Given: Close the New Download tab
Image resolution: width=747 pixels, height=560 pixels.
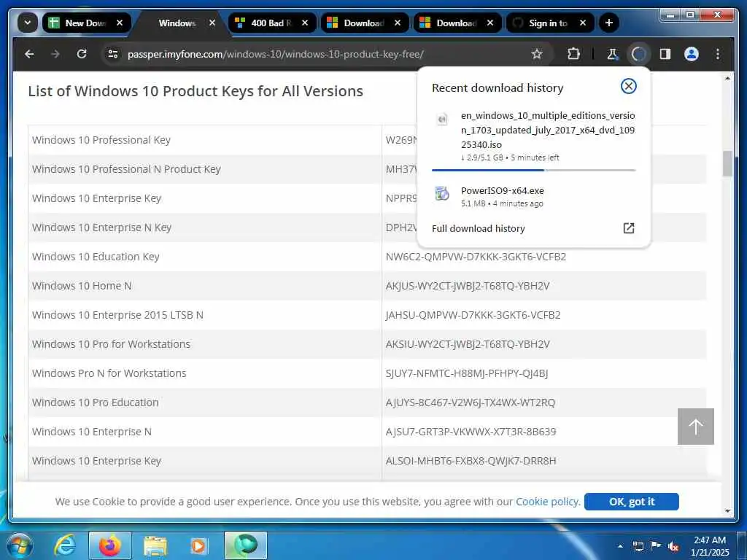Looking at the screenshot, I should (x=120, y=23).
